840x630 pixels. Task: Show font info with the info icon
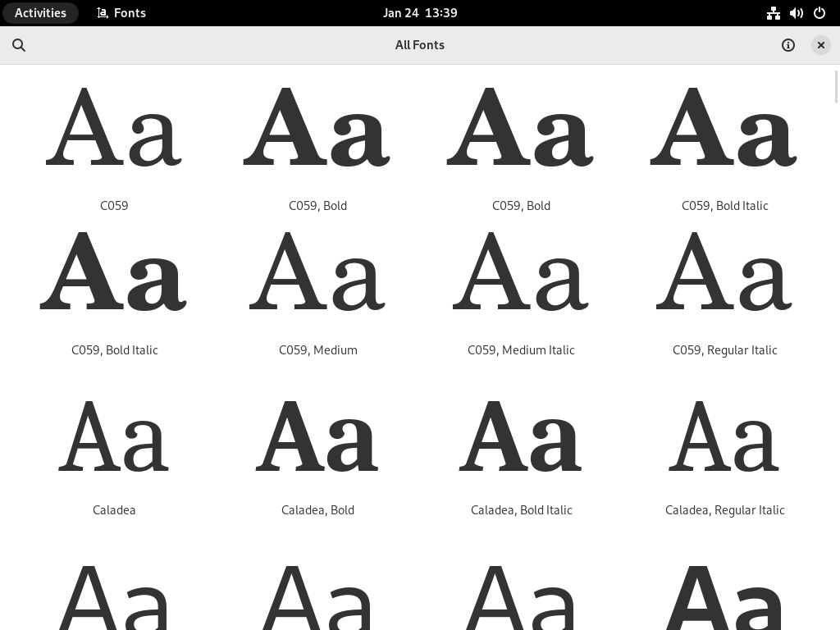(x=788, y=45)
